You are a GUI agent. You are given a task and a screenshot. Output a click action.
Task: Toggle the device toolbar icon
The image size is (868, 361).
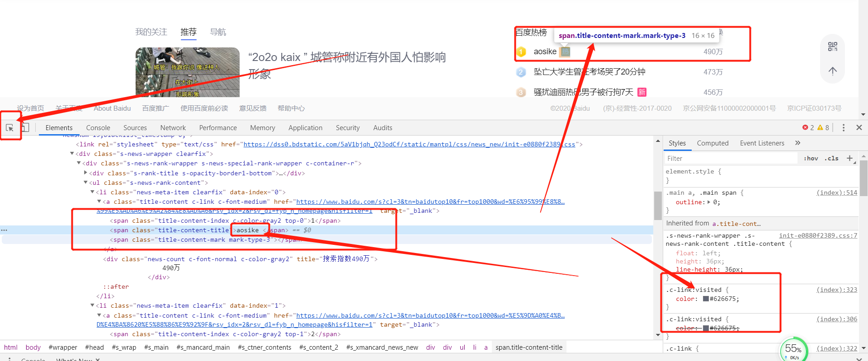click(x=25, y=128)
